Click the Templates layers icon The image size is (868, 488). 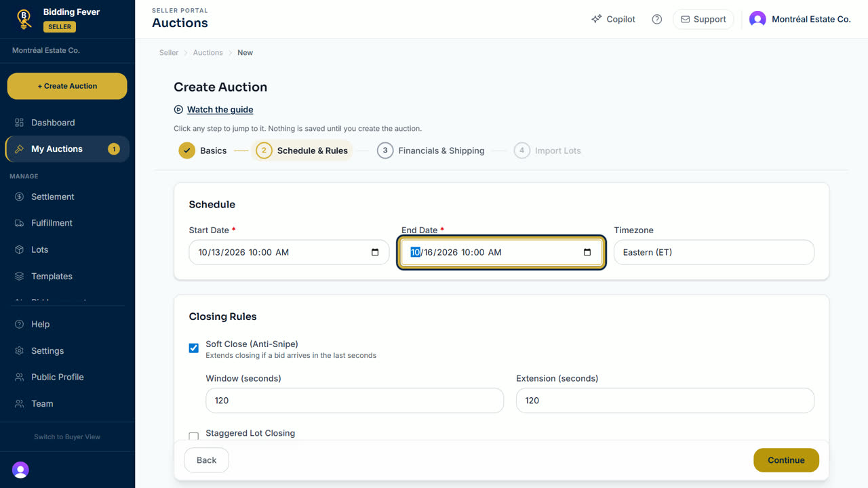(19, 277)
